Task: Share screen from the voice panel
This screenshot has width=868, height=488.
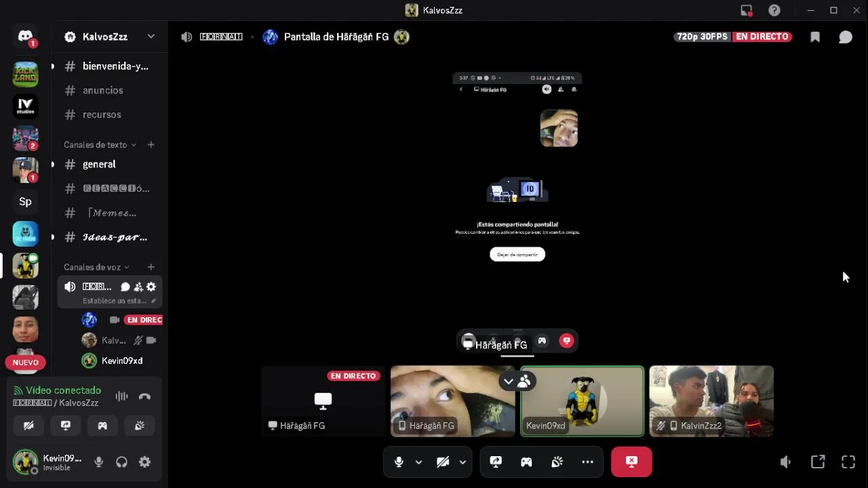Action: pos(66,426)
